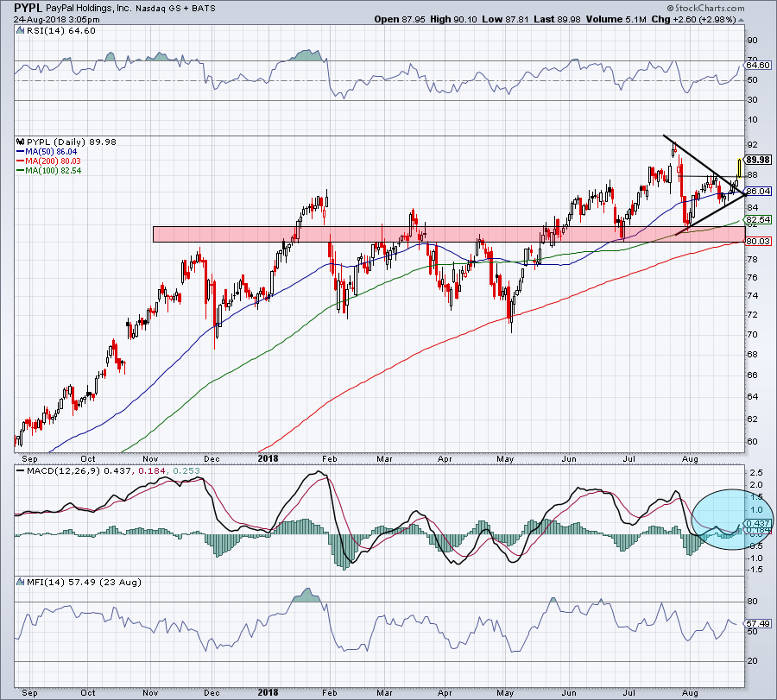The height and width of the screenshot is (700, 777).
Task: Click the latest yellow candlestick near 89.98
Action: pos(739,168)
